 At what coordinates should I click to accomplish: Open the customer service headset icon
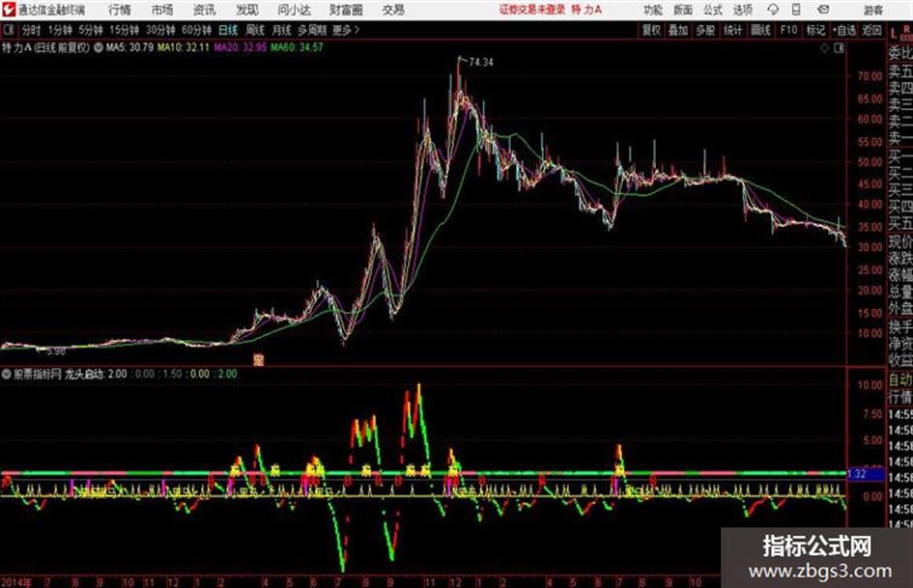(x=773, y=10)
